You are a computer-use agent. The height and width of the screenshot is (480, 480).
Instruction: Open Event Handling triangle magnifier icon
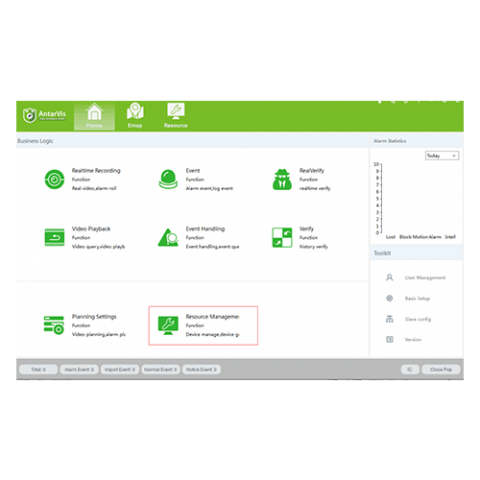tap(168, 237)
